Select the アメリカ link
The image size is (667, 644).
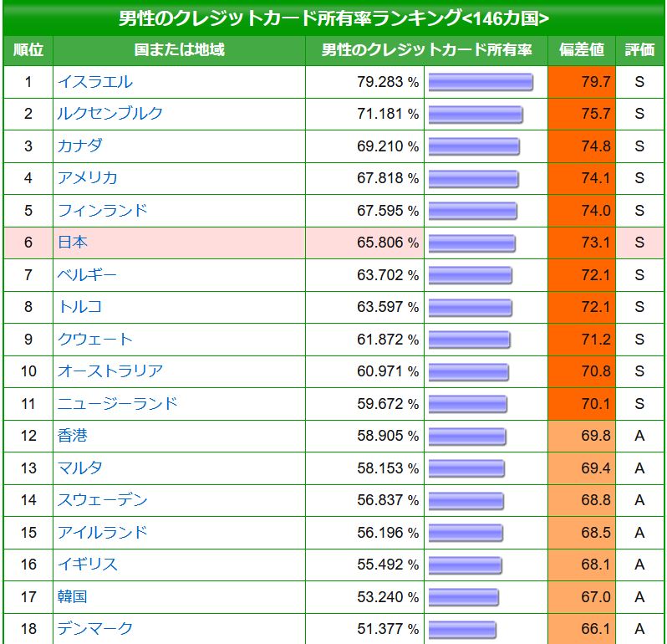pyautogui.click(x=87, y=178)
